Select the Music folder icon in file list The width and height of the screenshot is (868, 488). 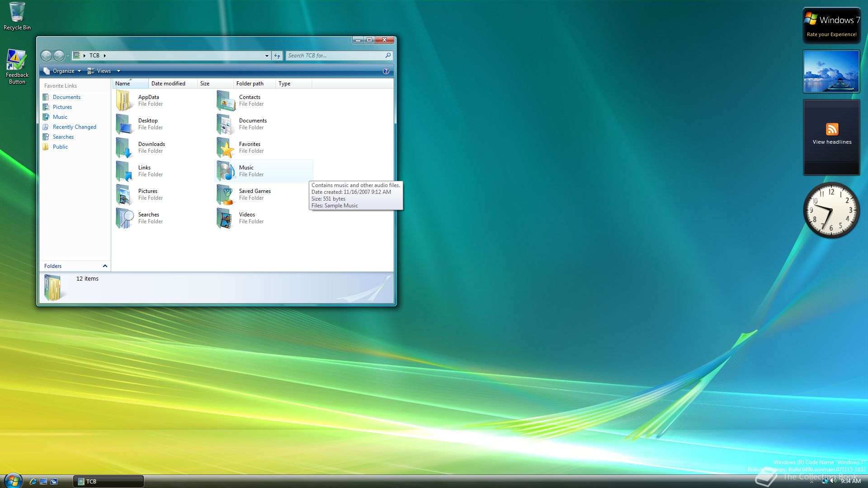pyautogui.click(x=226, y=171)
